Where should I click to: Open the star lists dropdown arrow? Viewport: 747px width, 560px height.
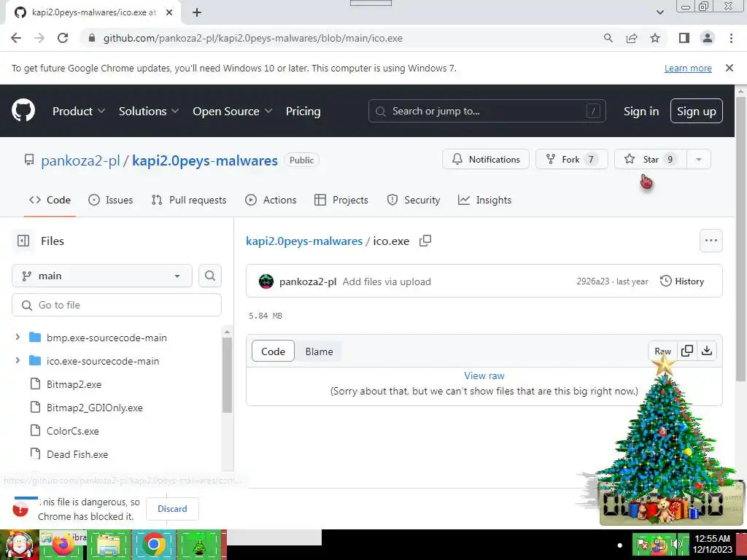[699, 159]
